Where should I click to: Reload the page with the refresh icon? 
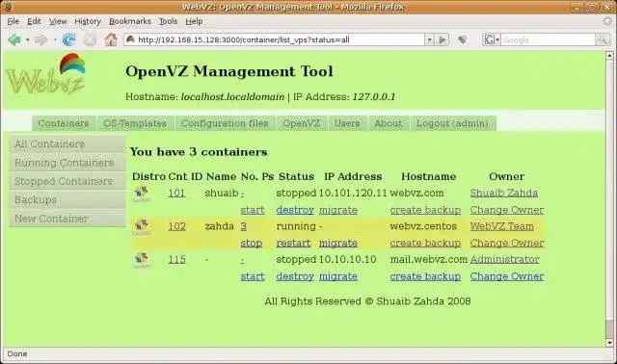(x=68, y=39)
